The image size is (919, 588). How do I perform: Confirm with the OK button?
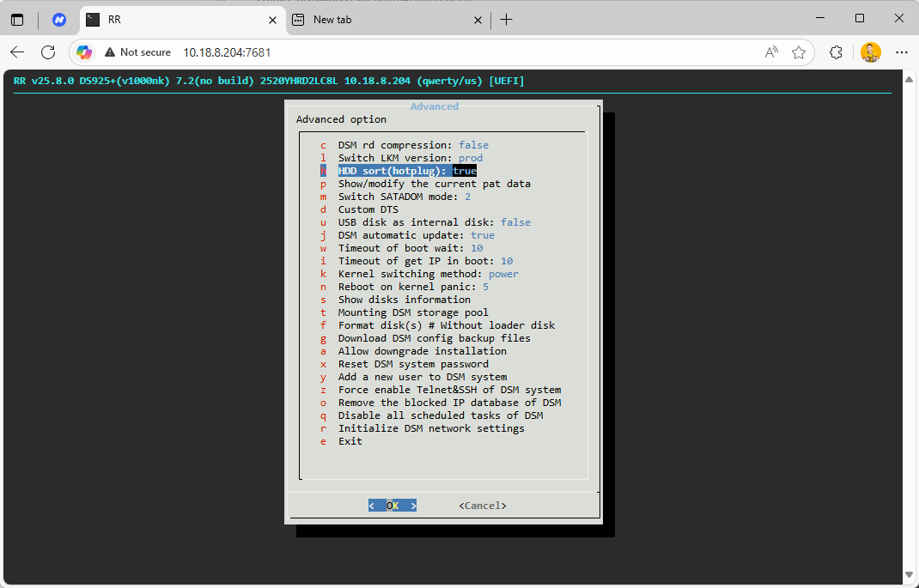click(x=393, y=506)
